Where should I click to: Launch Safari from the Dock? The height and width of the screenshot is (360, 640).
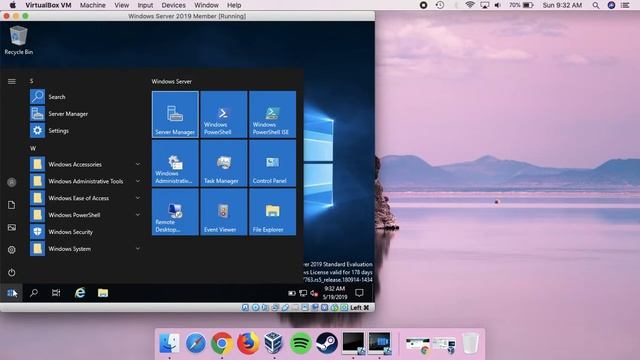click(x=196, y=343)
